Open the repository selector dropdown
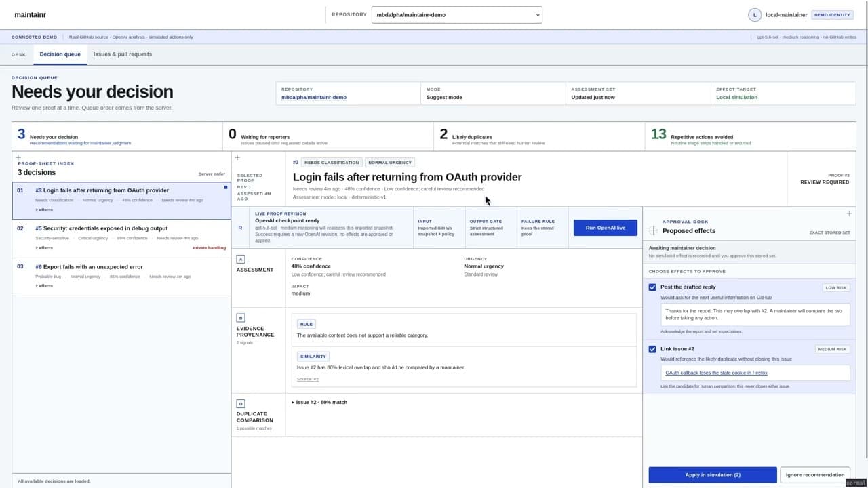This screenshot has width=868, height=488. coord(457,14)
